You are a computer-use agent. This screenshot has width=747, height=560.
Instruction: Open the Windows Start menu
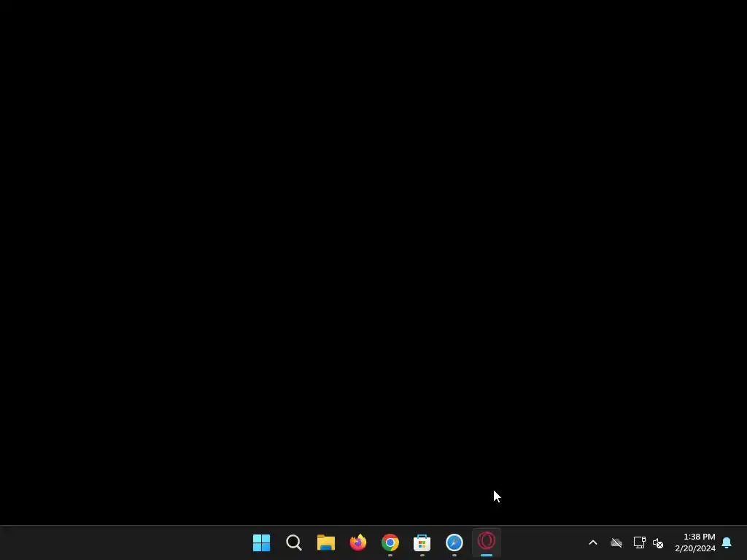pyautogui.click(x=261, y=542)
